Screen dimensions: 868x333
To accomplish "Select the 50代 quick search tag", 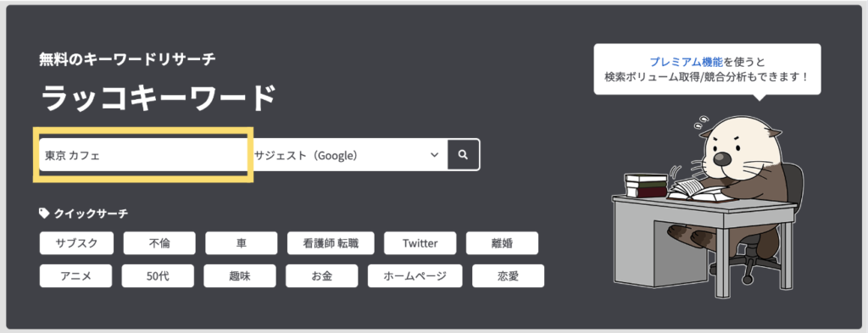I will (x=158, y=276).
